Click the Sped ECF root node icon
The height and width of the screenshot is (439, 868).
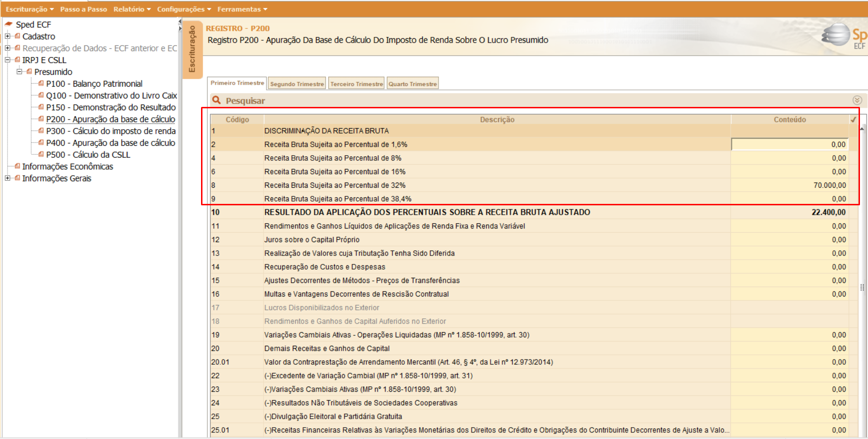9,24
